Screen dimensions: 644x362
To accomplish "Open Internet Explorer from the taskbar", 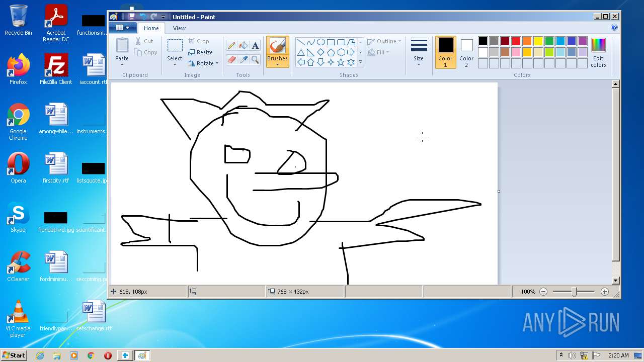I will 40,355.
